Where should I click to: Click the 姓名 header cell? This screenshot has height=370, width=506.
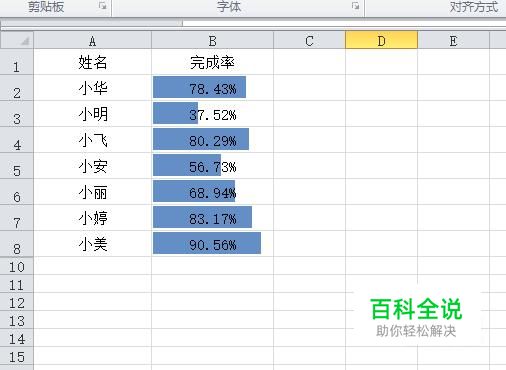tap(93, 62)
